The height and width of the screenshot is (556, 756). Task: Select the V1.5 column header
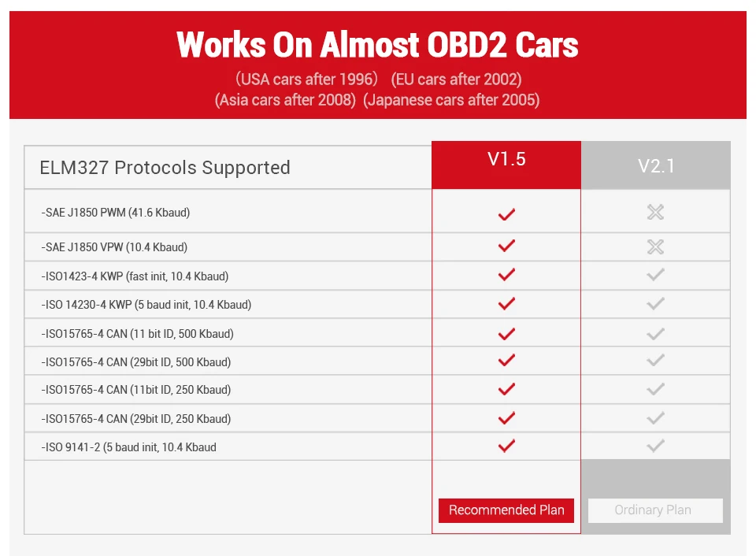(x=506, y=165)
